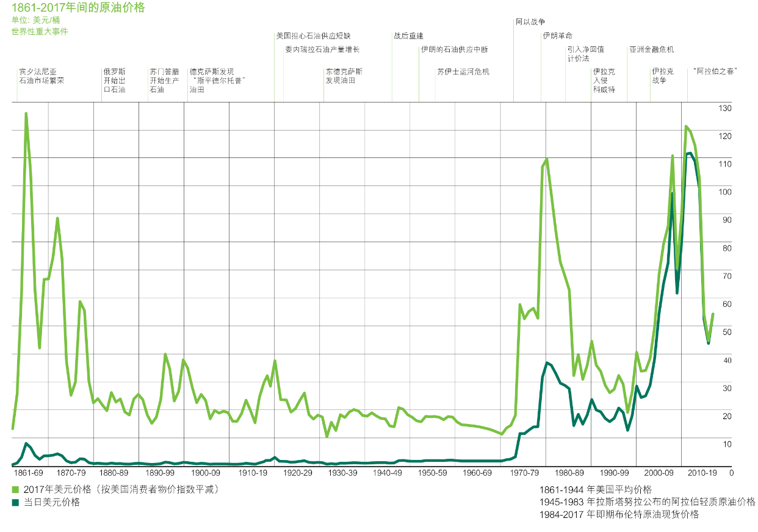The width and height of the screenshot is (758, 532).
Task: Click y-axis value 130
Action: click(x=724, y=108)
